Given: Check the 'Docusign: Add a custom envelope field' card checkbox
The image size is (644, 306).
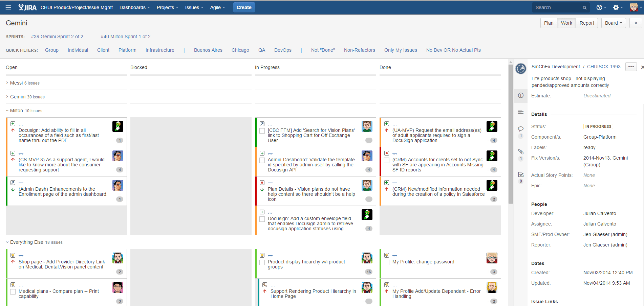Looking at the screenshot, I should [x=262, y=219].
